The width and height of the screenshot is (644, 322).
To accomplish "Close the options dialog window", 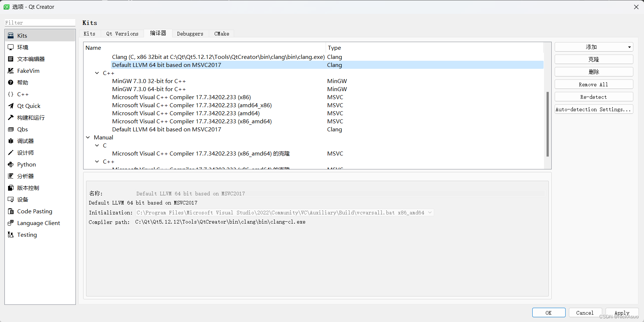I will [636, 7].
